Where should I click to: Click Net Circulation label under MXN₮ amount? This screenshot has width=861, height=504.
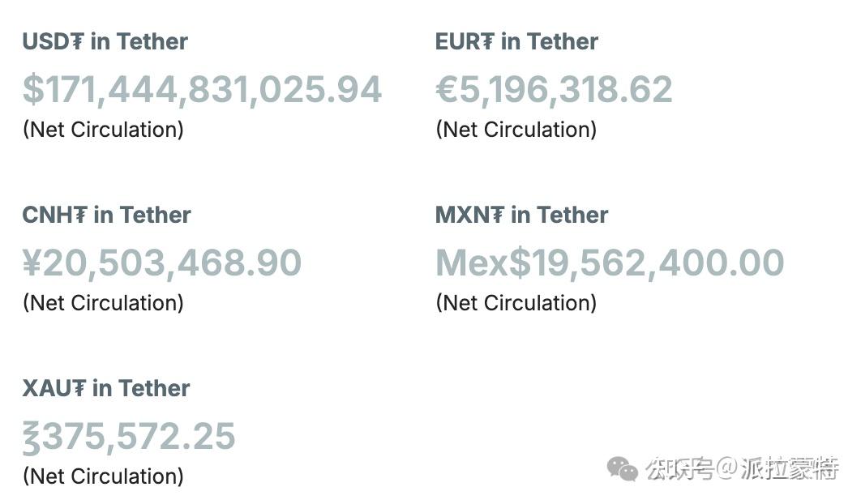click(516, 303)
